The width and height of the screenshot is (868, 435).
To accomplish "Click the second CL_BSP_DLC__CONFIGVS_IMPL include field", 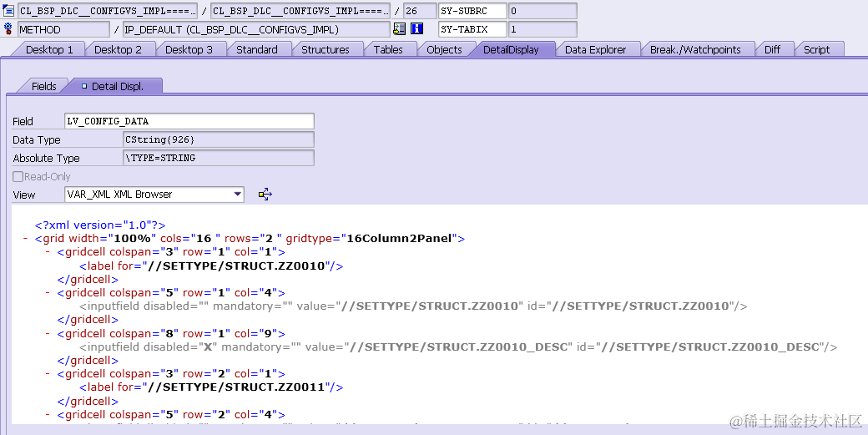I will pos(300,11).
